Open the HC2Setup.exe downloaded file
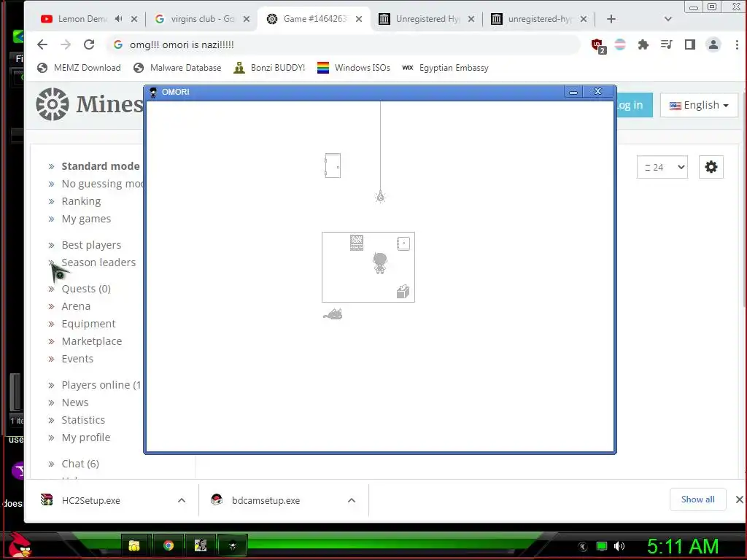Image resolution: width=747 pixels, height=560 pixels. coord(90,500)
